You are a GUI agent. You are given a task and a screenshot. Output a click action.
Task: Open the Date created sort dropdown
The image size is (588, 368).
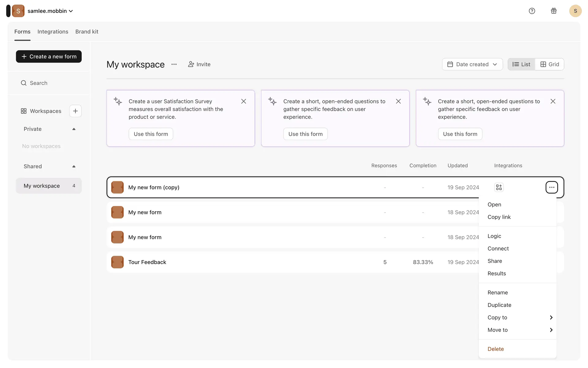coord(472,64)
